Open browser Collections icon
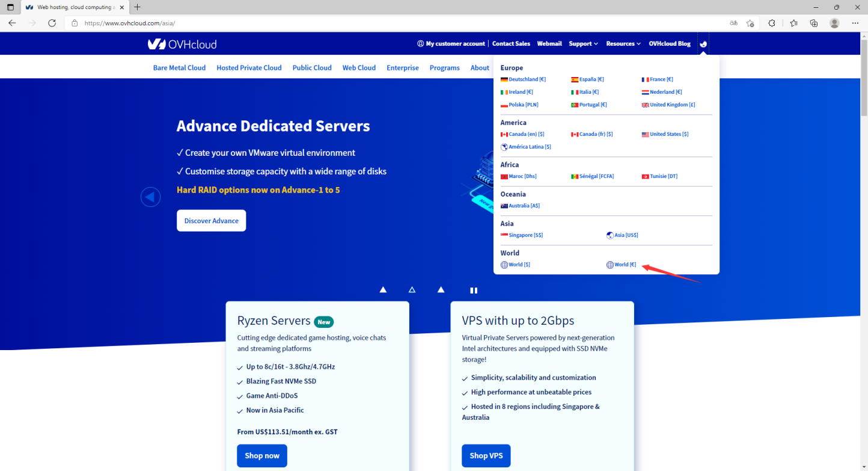868x471 pixels. click(814, 23)
